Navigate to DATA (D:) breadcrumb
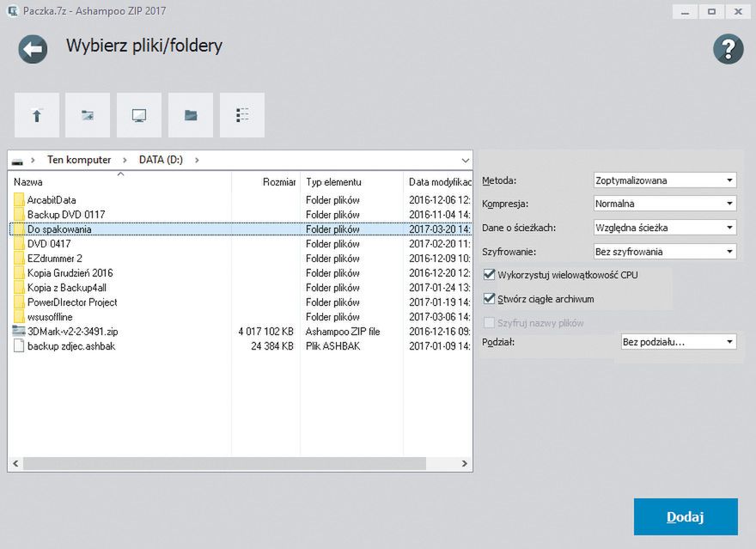The width and height of the screenshot is (756, 549). 161,160
